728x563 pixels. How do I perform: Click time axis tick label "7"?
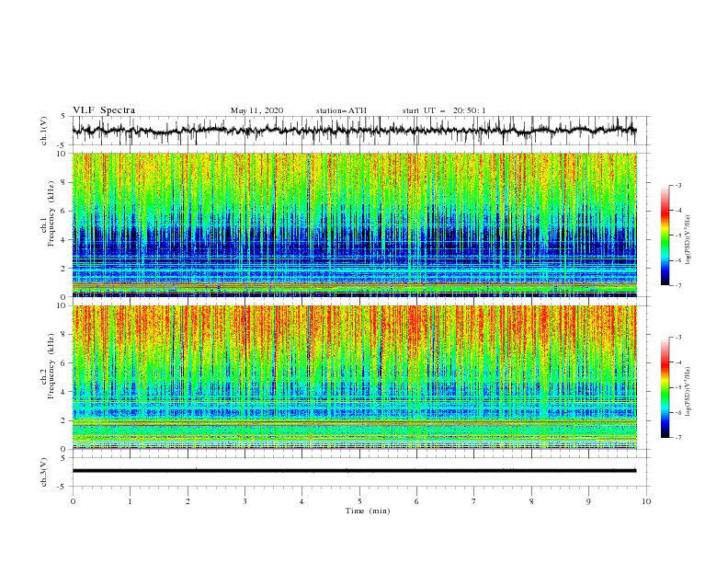click(474, 501)
